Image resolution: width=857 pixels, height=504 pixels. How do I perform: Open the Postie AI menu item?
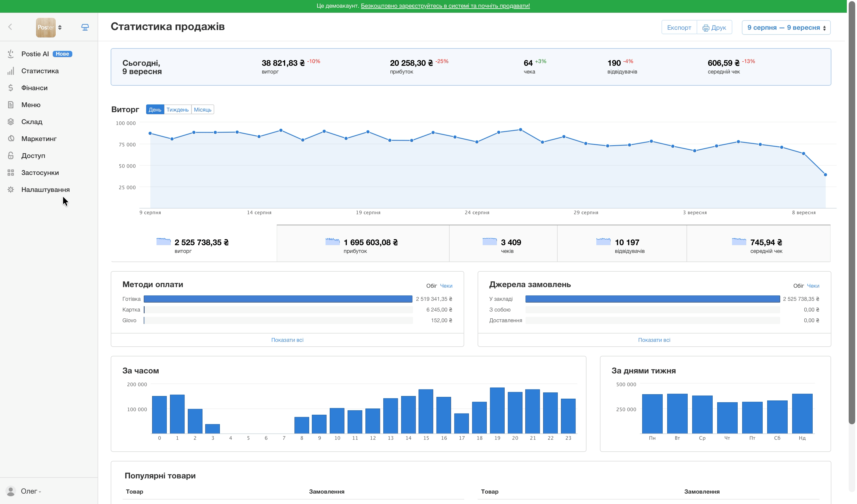(35, 54)
